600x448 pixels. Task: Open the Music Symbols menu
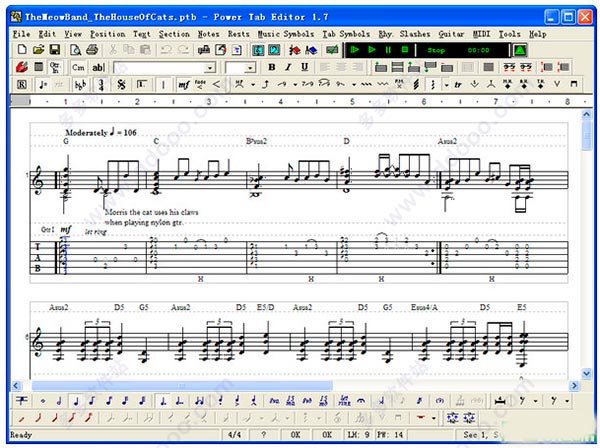coord(285,34)
